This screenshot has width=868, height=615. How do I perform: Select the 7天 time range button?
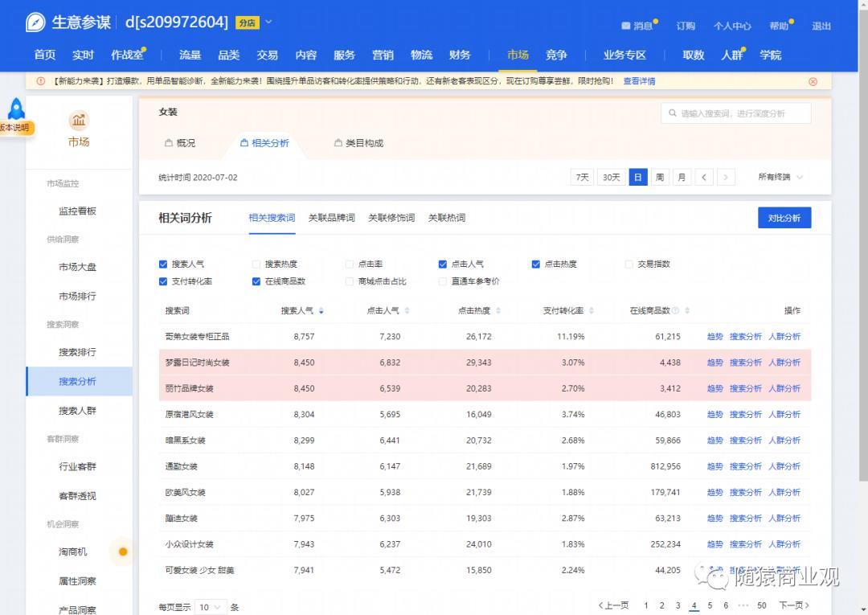tap(582, 177)
